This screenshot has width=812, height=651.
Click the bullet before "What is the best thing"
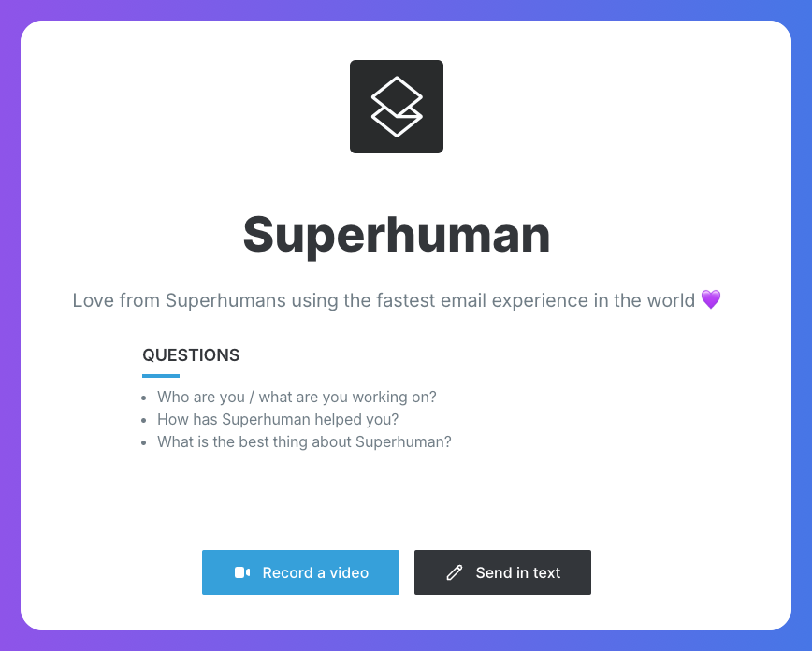coord(143,442)
